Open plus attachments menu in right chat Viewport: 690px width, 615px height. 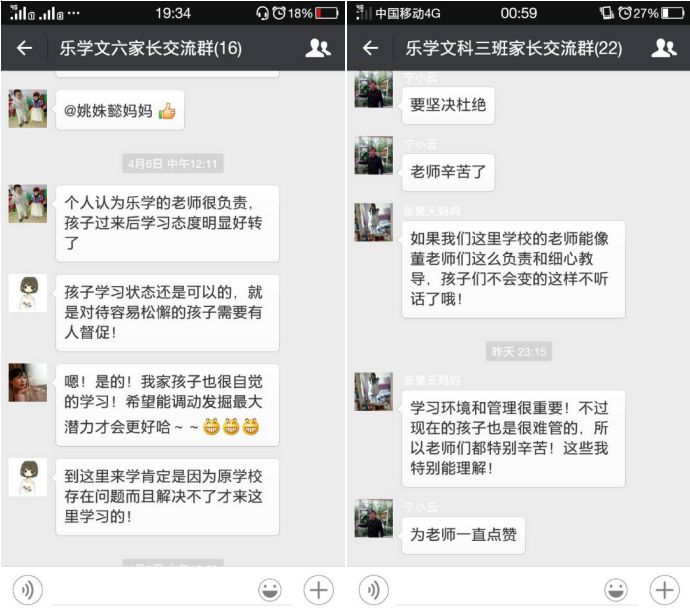pyautogui.click(x=664, y=590)
